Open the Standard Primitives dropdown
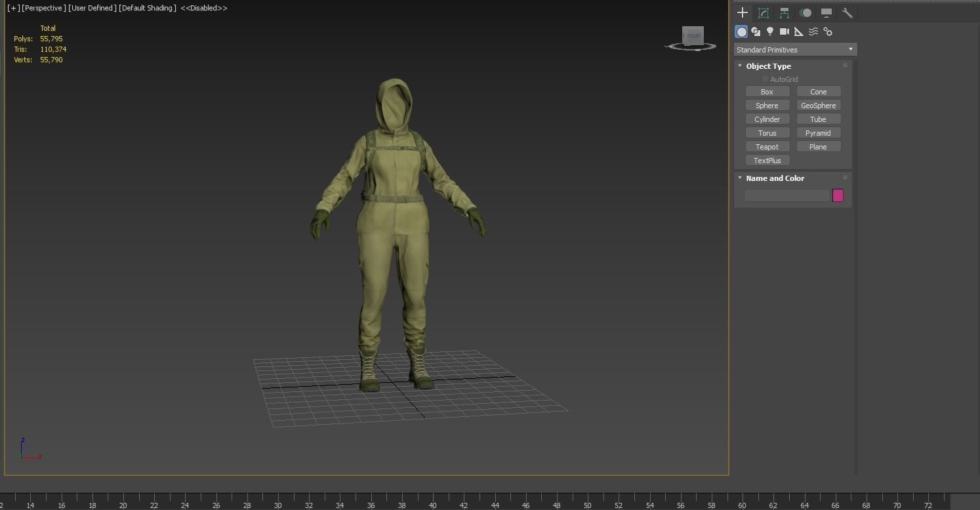The width and height of the screenshot is (980, 510). pos(795,50)
